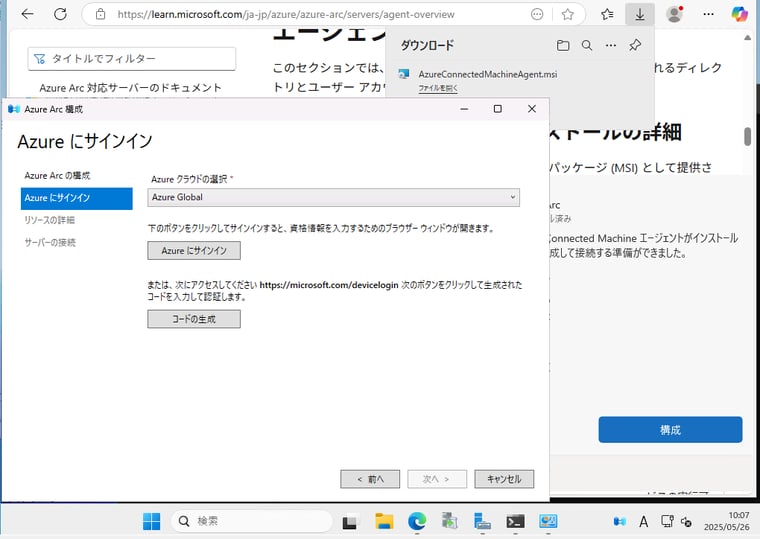Viewport: 760px width, 539px height.
Task: Close the Azure Arc 構成 window
Action: (x=532, y=109)
